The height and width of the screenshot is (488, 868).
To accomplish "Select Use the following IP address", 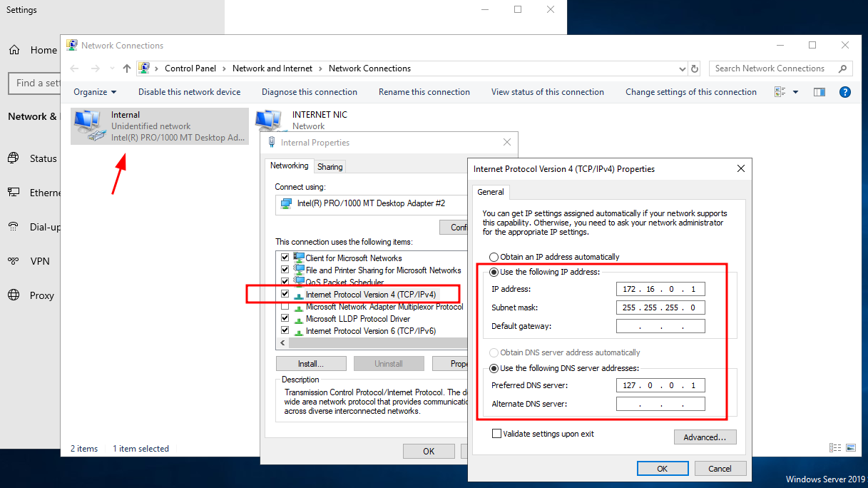I will tap(494, 272).
